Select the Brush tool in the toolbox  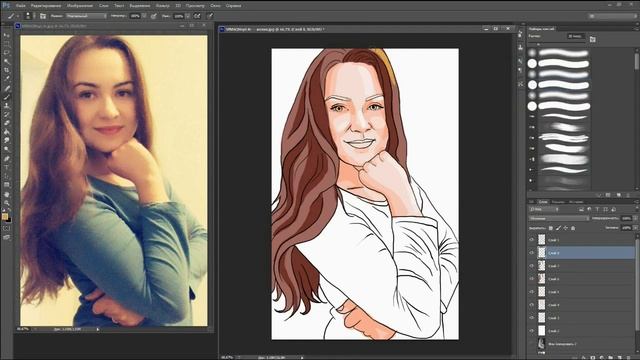(7, 97)
